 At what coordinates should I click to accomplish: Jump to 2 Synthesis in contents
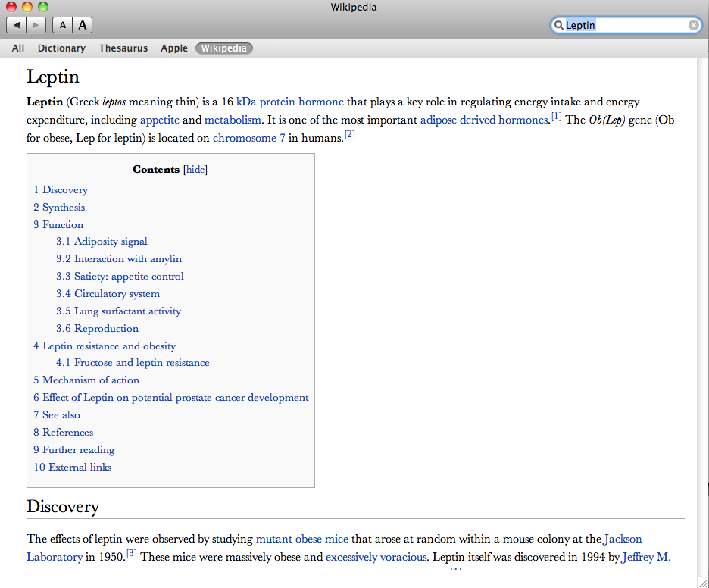59,208
